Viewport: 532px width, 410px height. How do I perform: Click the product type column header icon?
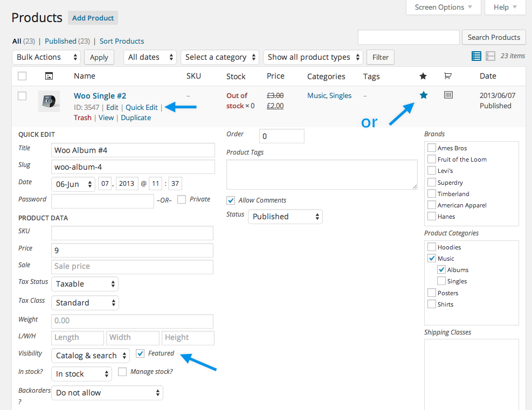coord(447,76)
